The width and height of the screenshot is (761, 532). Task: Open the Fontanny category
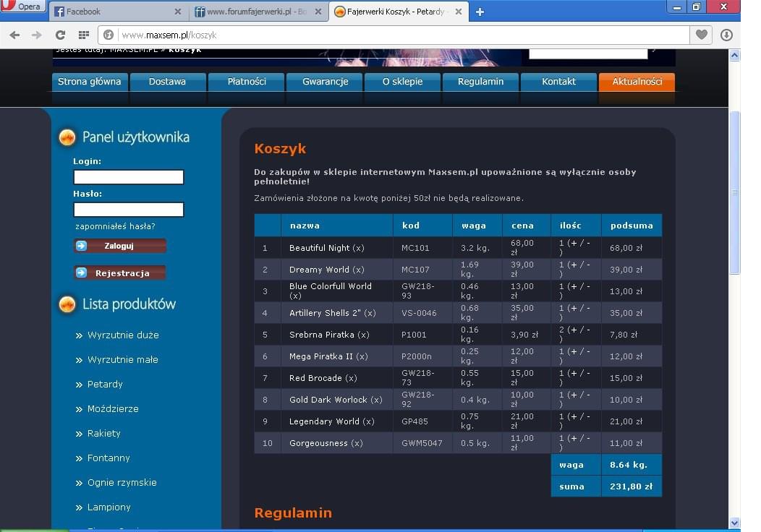pyautogui.click(x=109, y=458)
